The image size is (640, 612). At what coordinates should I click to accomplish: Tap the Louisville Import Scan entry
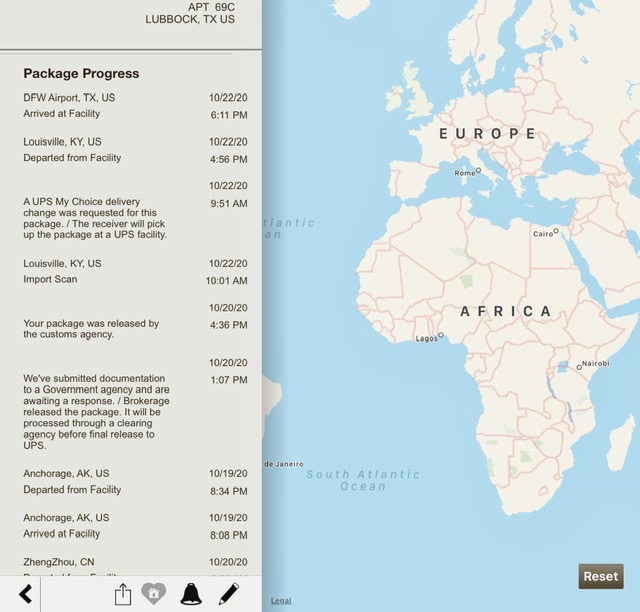pyautogui.click(x=135, y=272)
